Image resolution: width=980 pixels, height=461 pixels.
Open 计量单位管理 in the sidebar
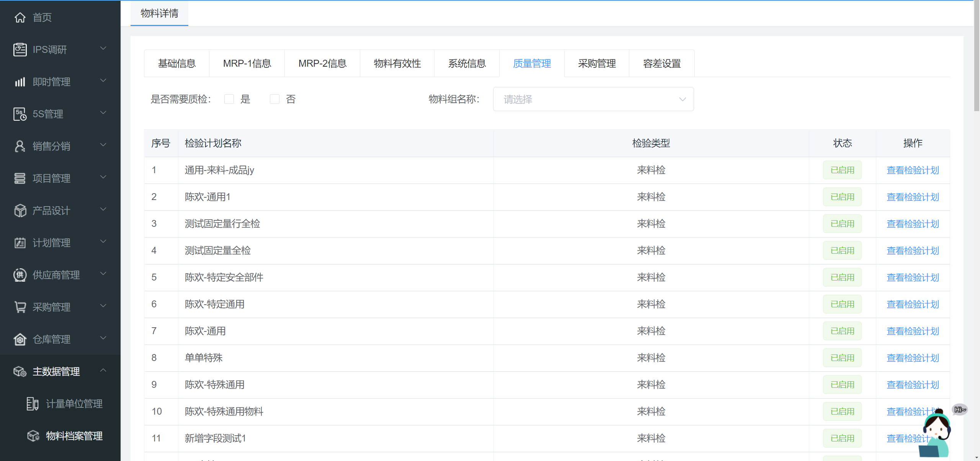click(74, 404)
